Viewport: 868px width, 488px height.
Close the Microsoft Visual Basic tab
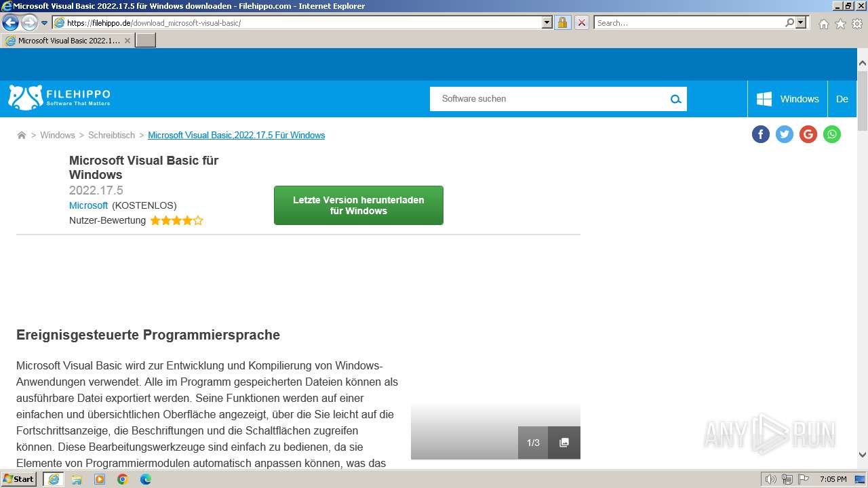pos(127,41)
